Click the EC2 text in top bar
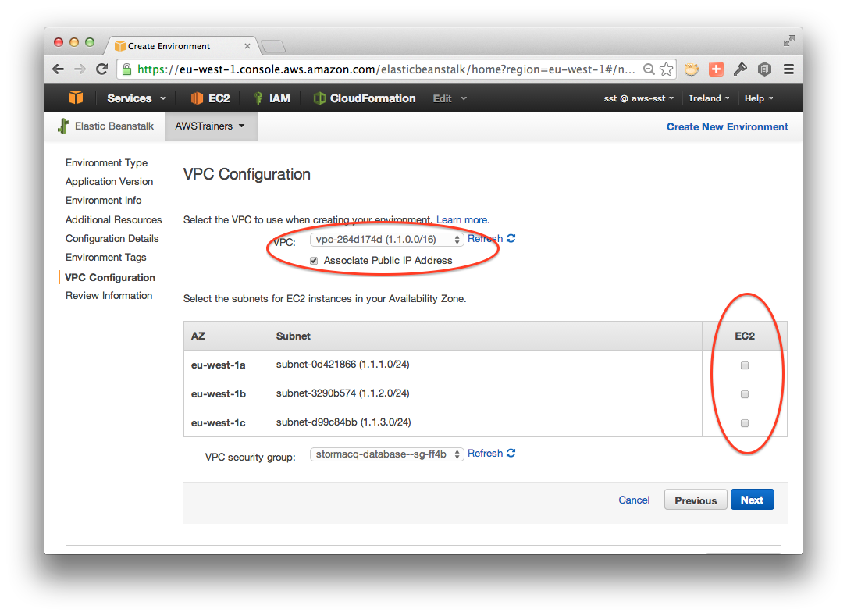This screenshot has width=847, height=616. (219, 98)
